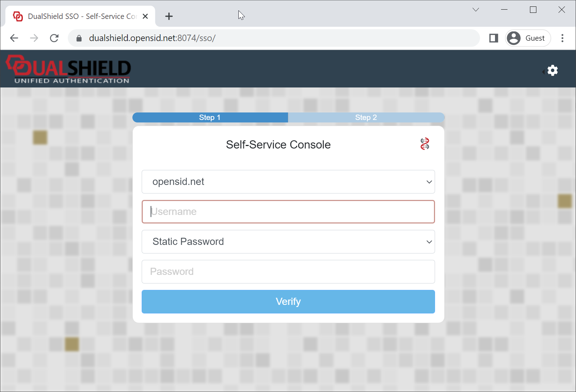Open the tab search chevron
The height and width of the screenshot is (392, 576).
click(476, 10)
